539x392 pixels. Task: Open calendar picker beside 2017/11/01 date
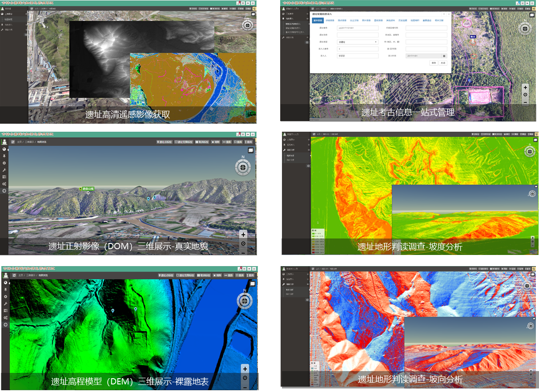click(444, 56)
